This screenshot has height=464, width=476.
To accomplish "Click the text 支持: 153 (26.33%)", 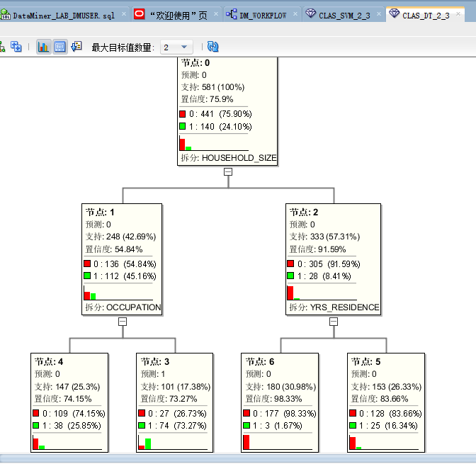I will click(386, 387).
